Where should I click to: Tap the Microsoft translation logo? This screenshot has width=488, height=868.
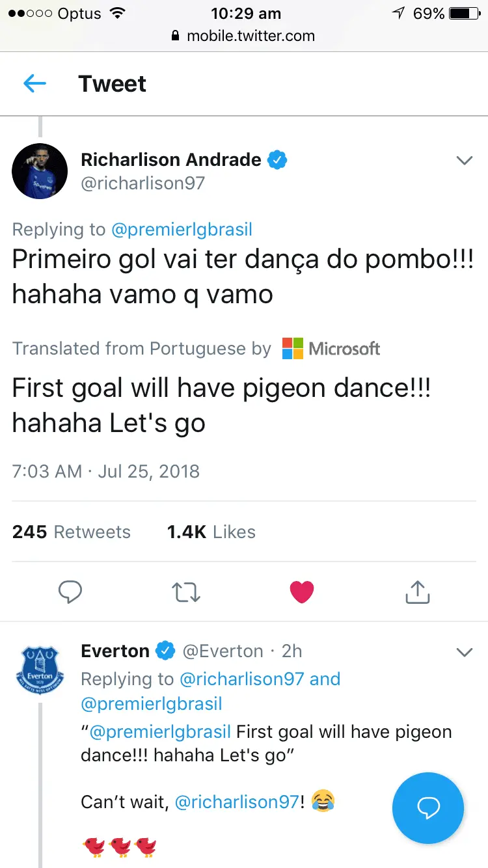[331, 349]
